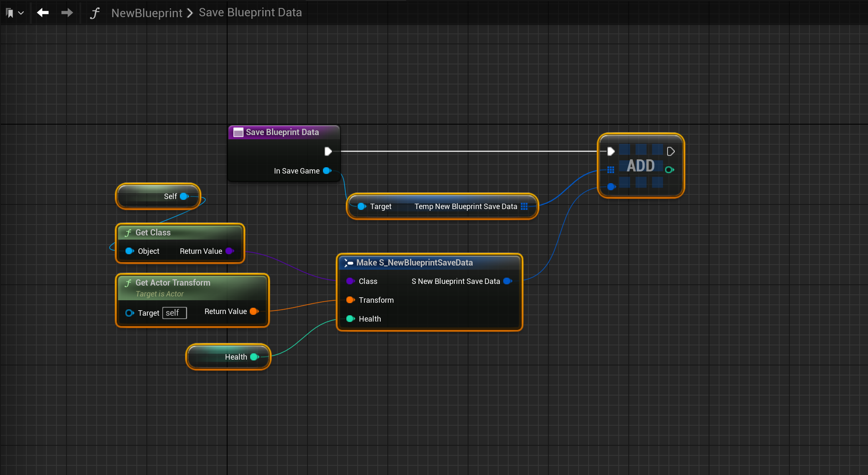This screenshot has width=868, height=475.
Task: Click the array pin of Temp New Blueprint Save Data
Action: (524, 206)
